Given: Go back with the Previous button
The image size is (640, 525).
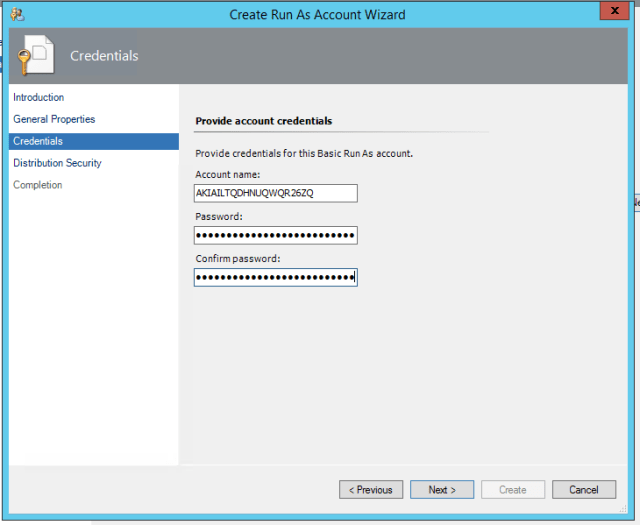Looking at the screenshot, I should (371, 490).
